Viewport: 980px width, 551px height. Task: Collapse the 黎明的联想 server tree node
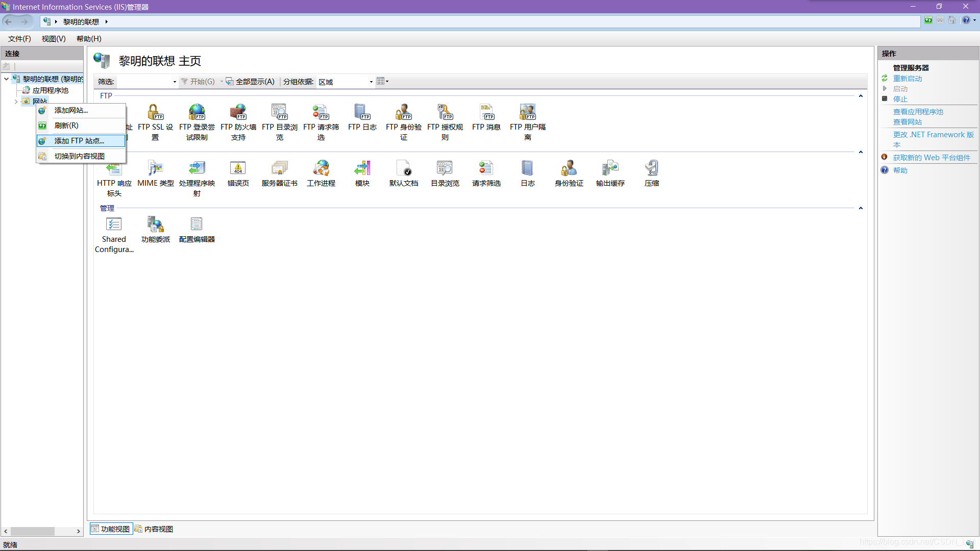click(6, 79)
